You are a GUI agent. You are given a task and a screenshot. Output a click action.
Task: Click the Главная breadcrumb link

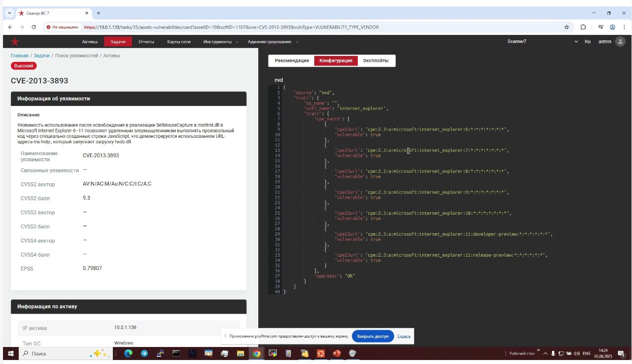click(x=20, y=55)
